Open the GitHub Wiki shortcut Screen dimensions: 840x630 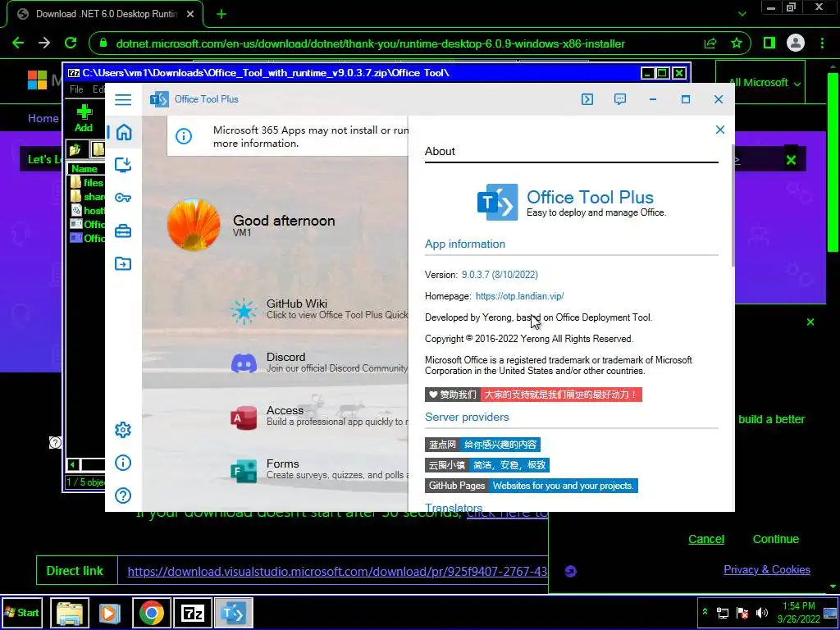tap(319, 309)
